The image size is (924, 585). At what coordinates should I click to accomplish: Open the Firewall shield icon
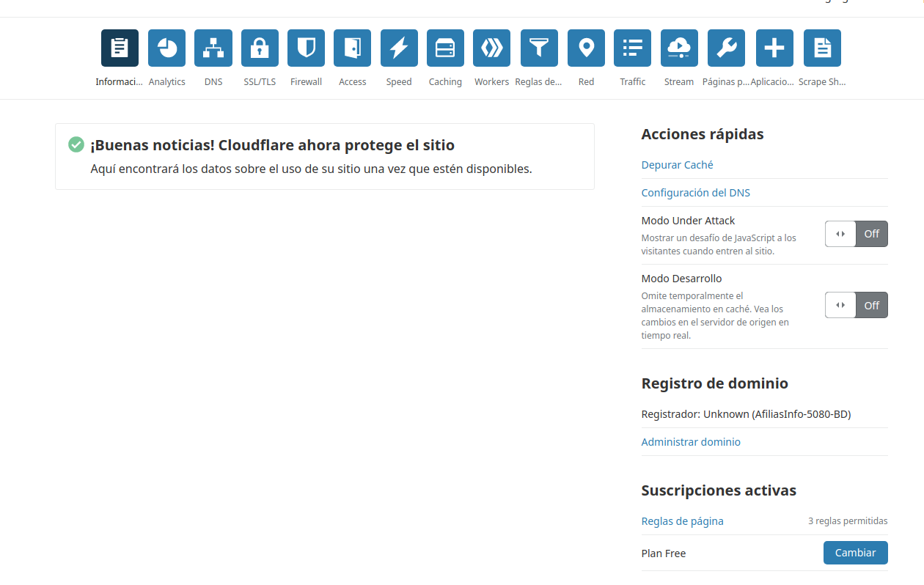click(306, 48)
